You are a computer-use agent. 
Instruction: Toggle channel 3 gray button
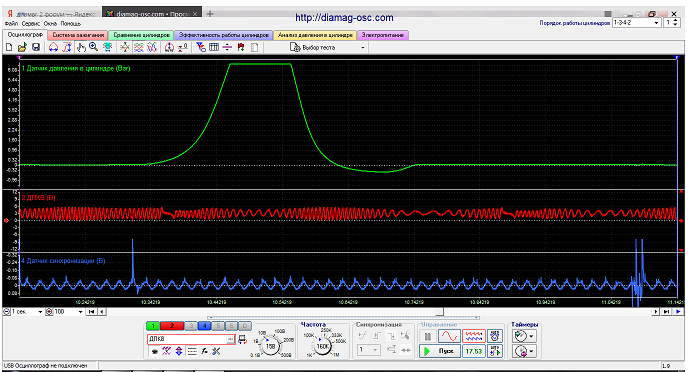191,326
